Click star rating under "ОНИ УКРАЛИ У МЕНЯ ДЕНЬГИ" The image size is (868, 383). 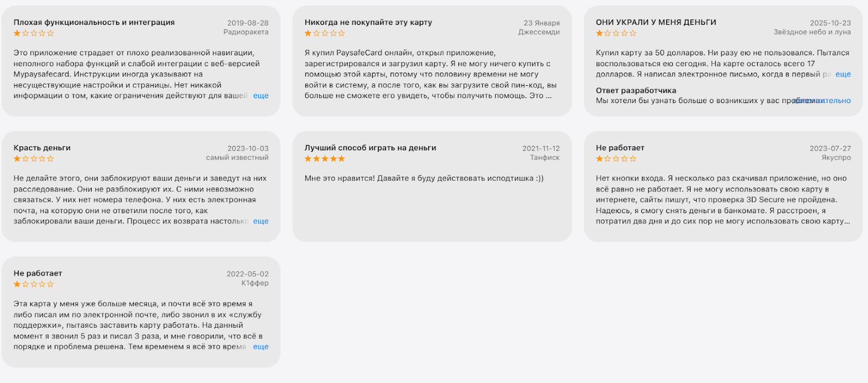tap(616, 33)
